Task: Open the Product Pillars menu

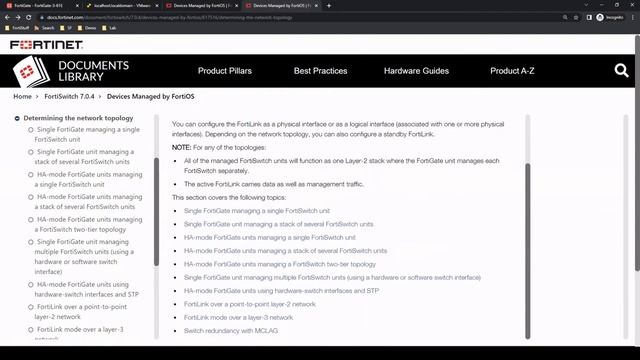Action: coord(225,71)
